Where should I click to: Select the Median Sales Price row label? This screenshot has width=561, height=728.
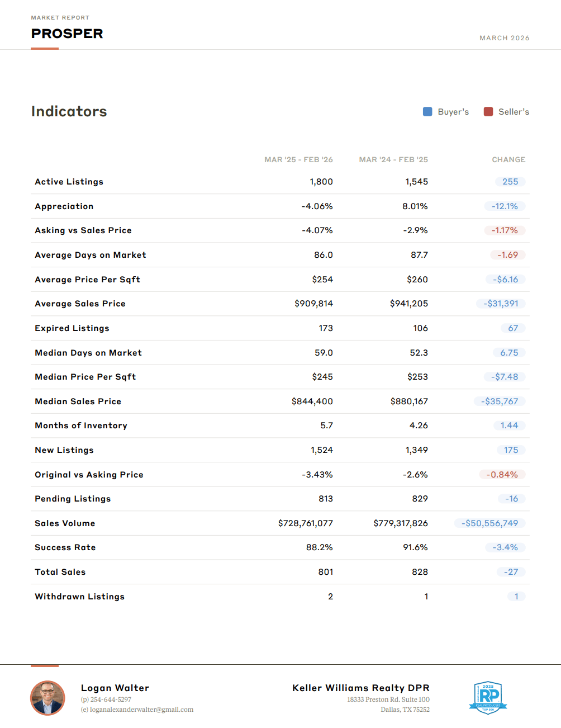click(78, 401)
